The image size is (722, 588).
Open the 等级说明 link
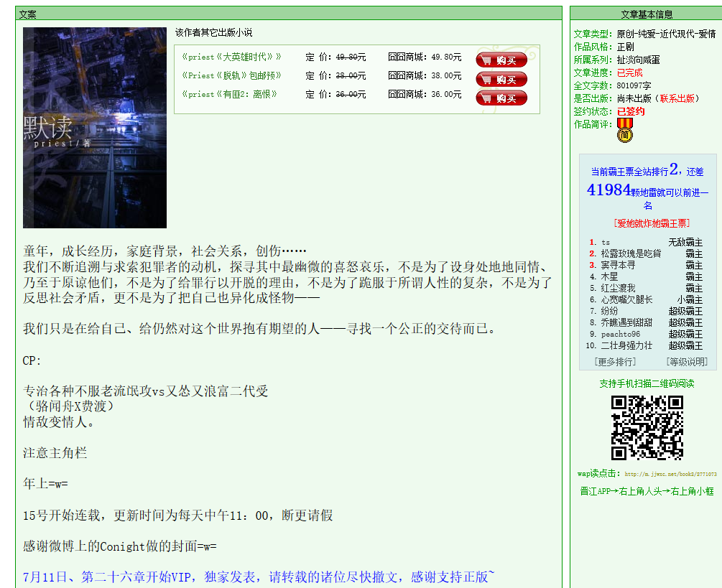click(687, 362)
